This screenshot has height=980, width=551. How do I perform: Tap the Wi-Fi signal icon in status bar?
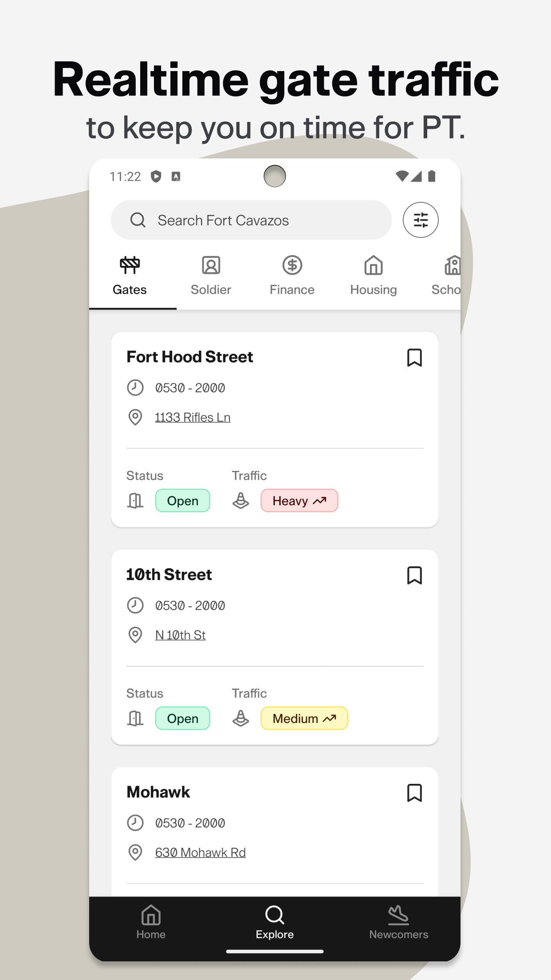pos(401,177)
